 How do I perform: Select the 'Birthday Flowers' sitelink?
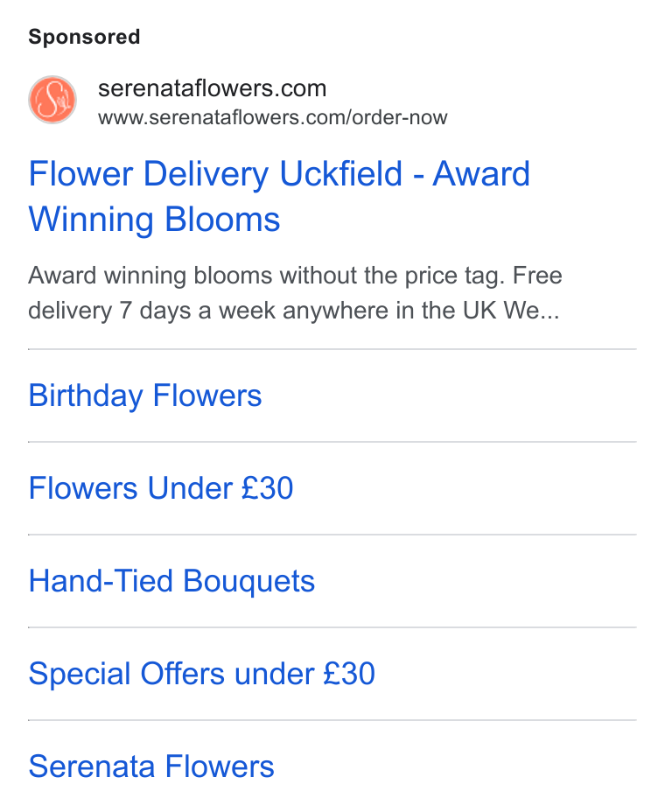click(145, 395)
